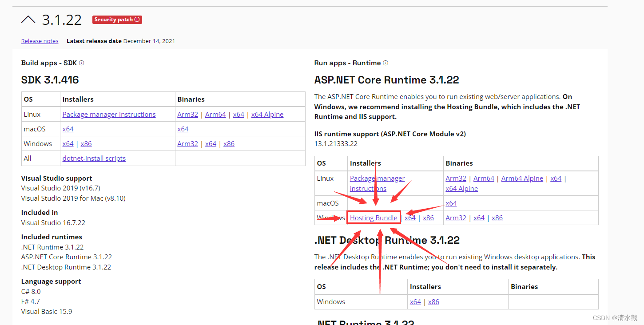Download SDK macOS x64 binary
This screenshot has height=325, width=644.
(183, 129)
